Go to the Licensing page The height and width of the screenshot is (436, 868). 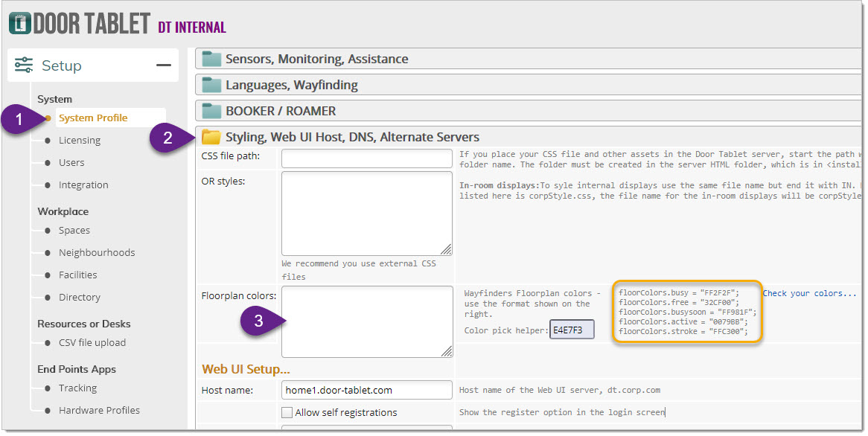tap(80, 141)
